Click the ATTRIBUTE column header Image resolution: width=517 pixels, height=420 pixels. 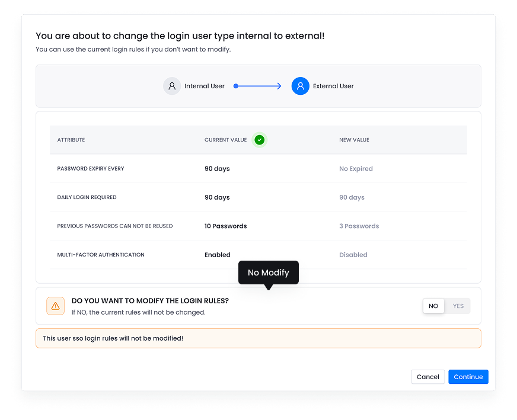click(x=71, y=140)
